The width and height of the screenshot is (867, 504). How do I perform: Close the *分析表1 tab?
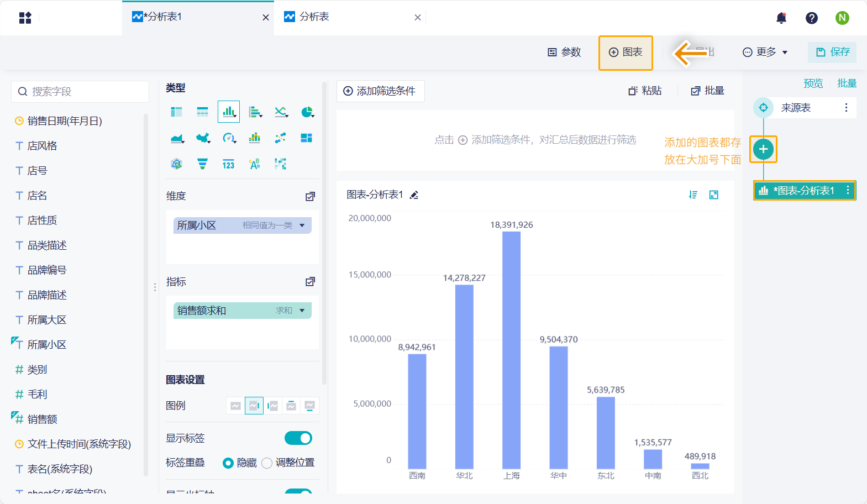[x=266, y=18]
